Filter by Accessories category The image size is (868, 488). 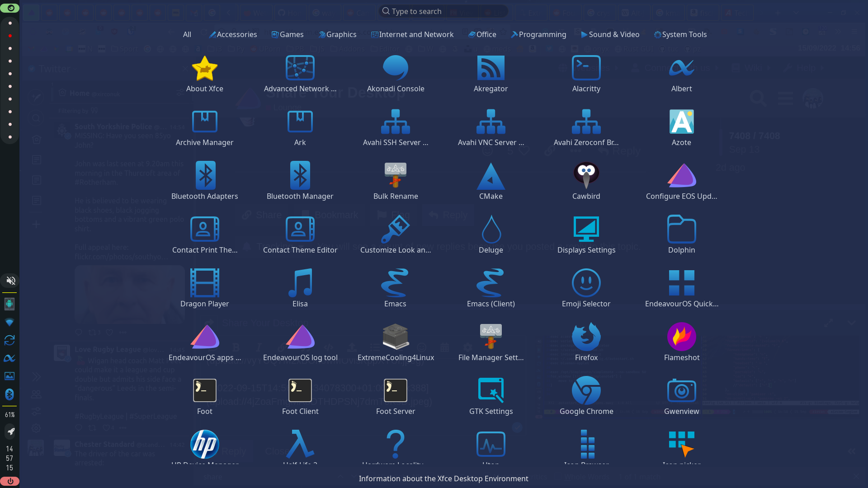click(233, 34)
